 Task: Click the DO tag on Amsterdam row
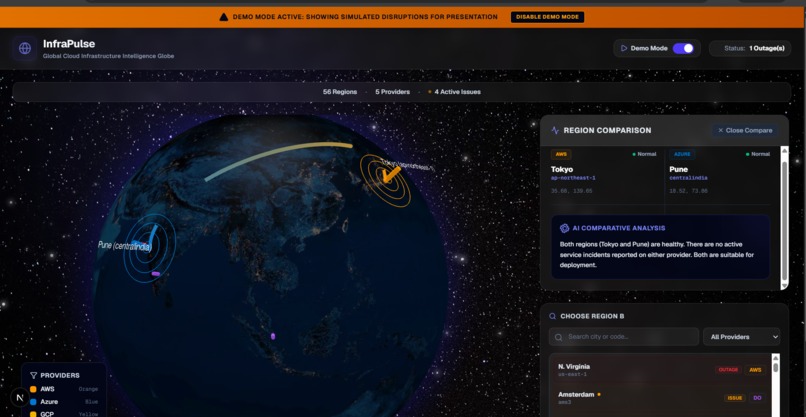pos(758,398)
